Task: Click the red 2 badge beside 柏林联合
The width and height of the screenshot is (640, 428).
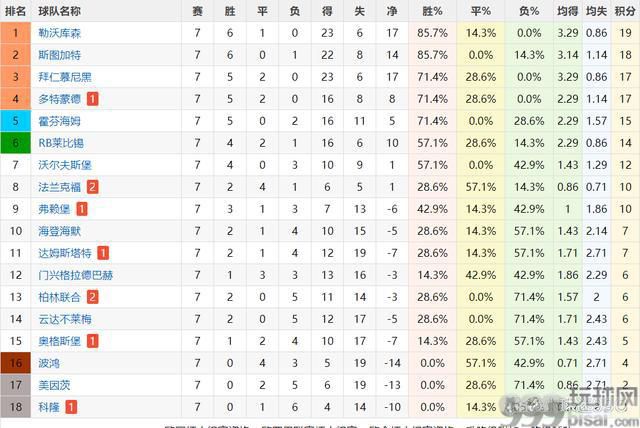Action: click(x=93, y=297)
